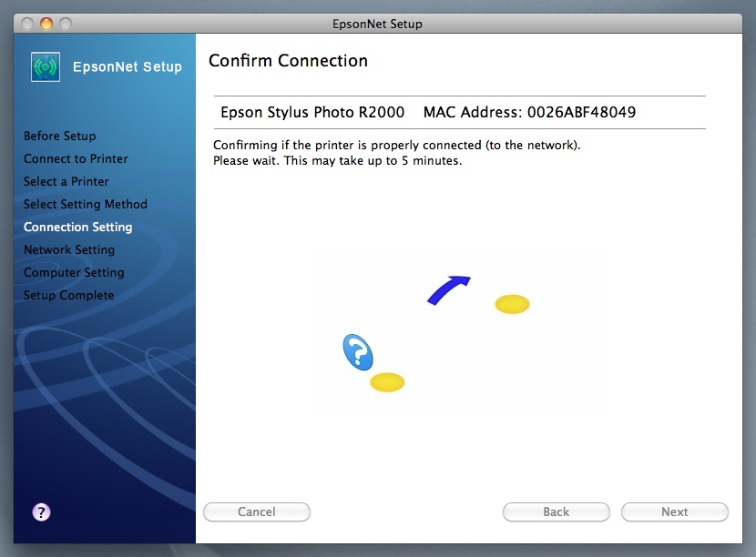
Task: Click the EpsonNet Setup wireless logo icon
Action: pyautogui.click(x=46, y=66)
